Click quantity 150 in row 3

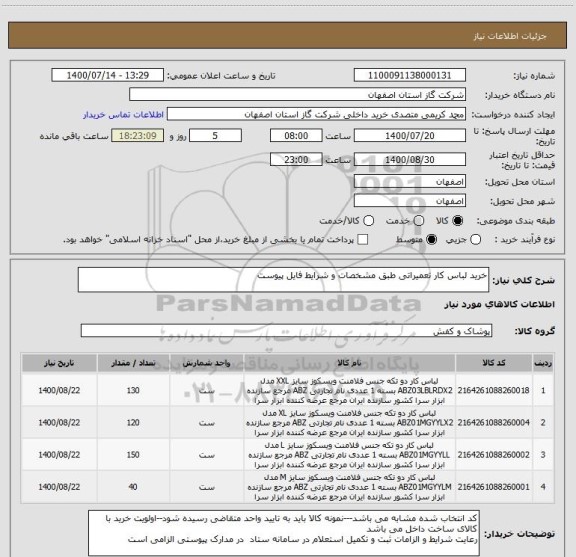pos(133,455)
